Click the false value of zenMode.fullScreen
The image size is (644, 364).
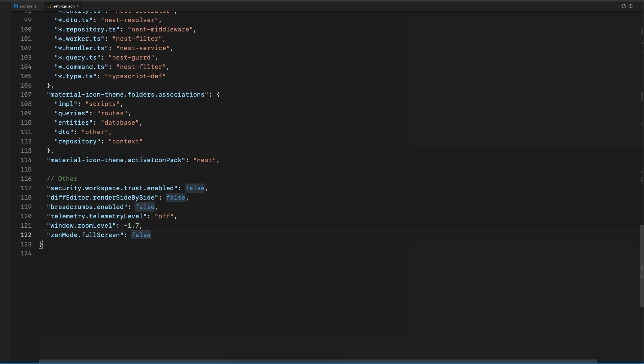141,235
